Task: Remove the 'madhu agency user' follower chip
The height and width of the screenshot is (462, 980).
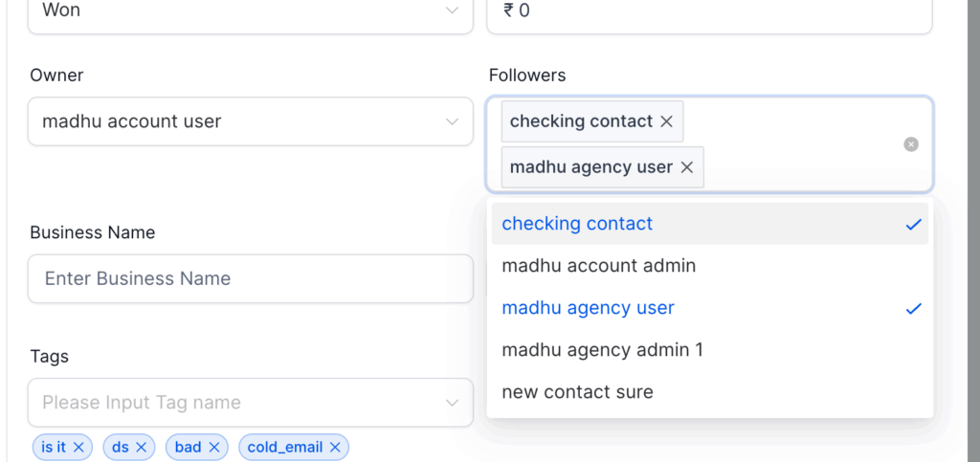Action: tap(686, 167)
